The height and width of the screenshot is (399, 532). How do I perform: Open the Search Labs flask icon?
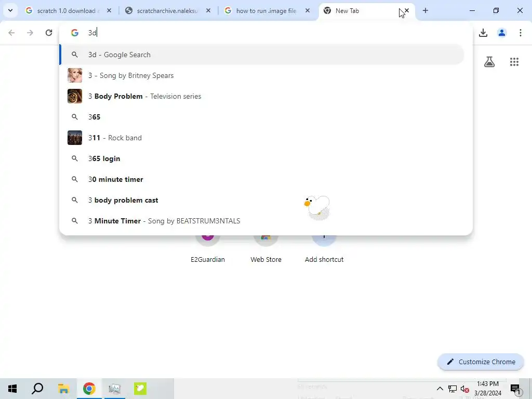point(489,62)
